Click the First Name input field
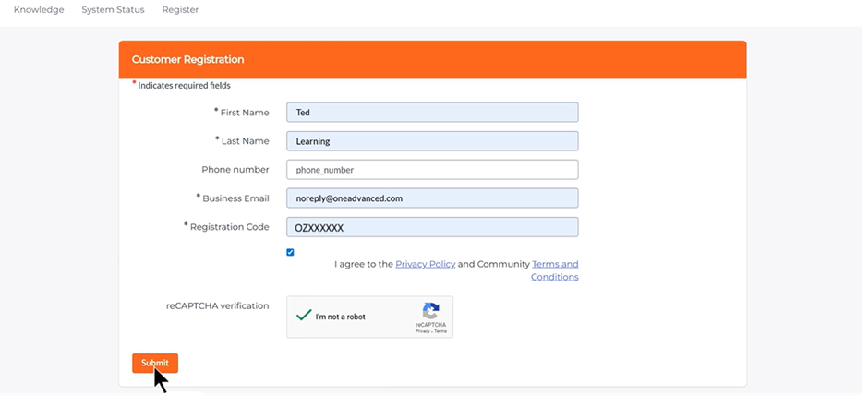This screenshot has height=407, width=868. [x=432, y=113]
